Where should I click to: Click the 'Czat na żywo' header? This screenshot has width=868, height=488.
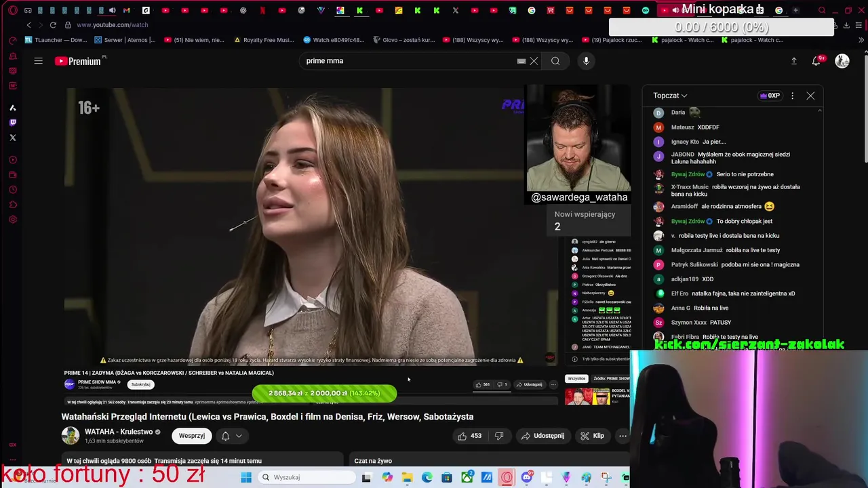click(373, 461)
